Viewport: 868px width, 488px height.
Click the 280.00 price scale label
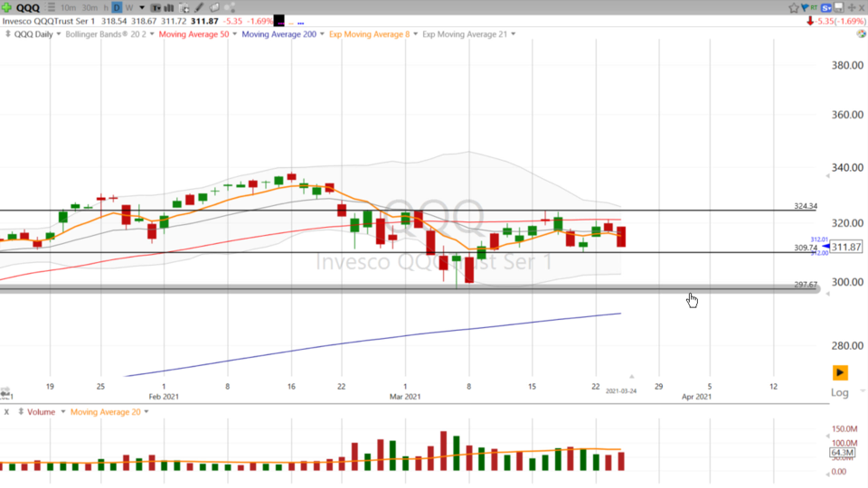(847, 345)
